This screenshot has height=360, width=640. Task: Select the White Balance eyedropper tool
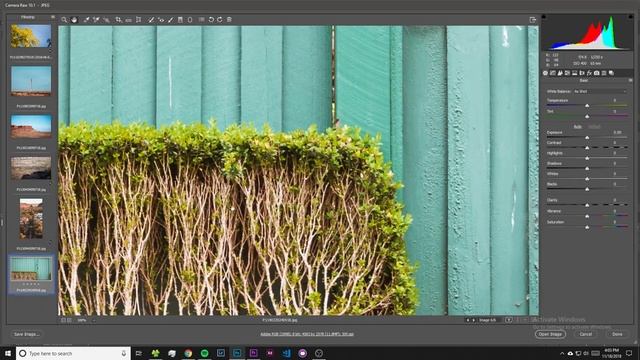click(x=87, y=20)
